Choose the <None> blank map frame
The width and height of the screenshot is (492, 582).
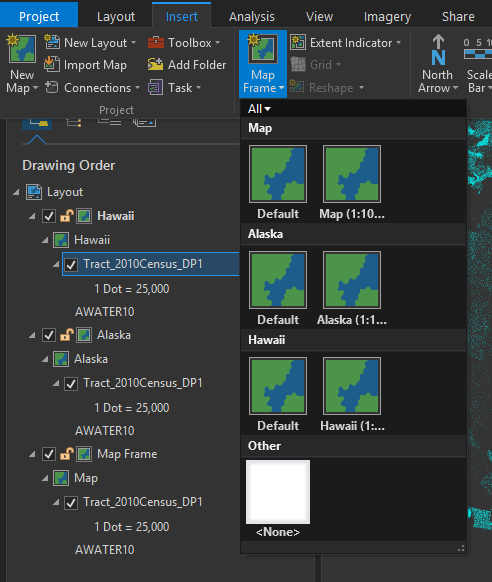click(x=278, y=498)
